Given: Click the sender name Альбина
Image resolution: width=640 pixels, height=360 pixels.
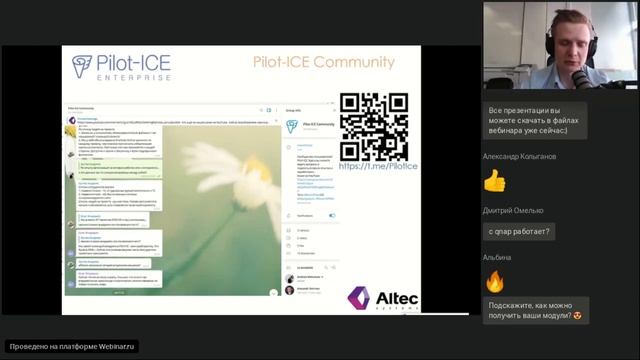Looking at the screenshot, I should [x=497, y=258].
